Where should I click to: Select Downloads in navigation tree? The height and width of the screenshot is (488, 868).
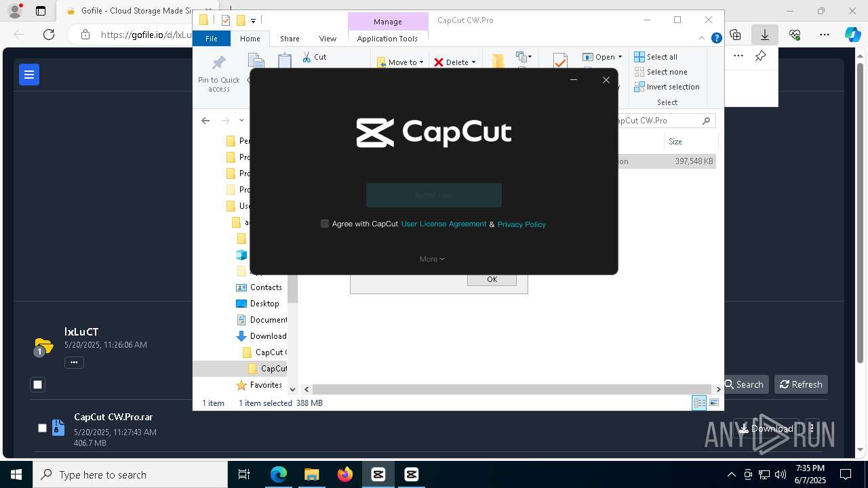click(261, 336)
